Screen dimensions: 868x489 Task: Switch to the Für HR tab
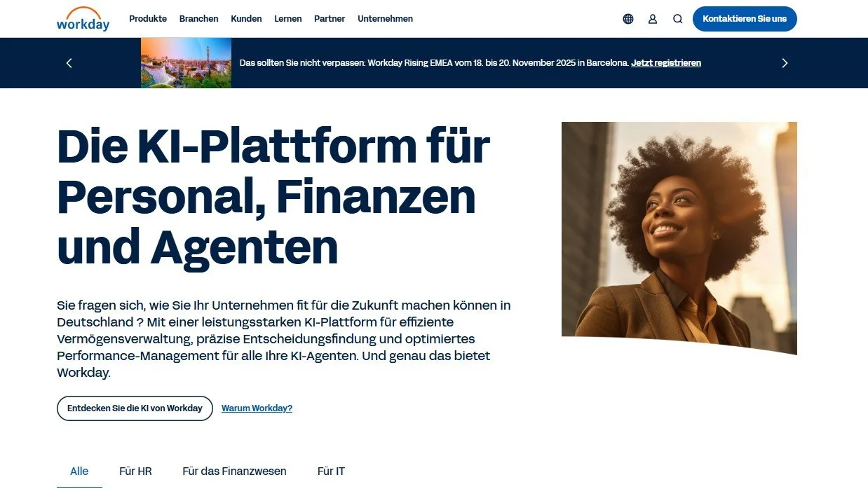pos(136,471)
